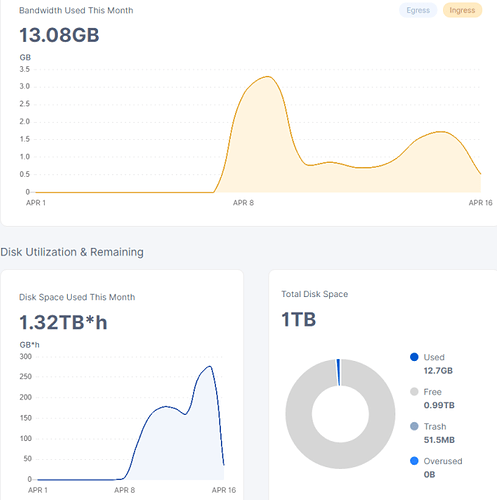
Task: Click the Disk Utilization & Remaining heading
Action: pyautogui.click(x=72, y=252)
